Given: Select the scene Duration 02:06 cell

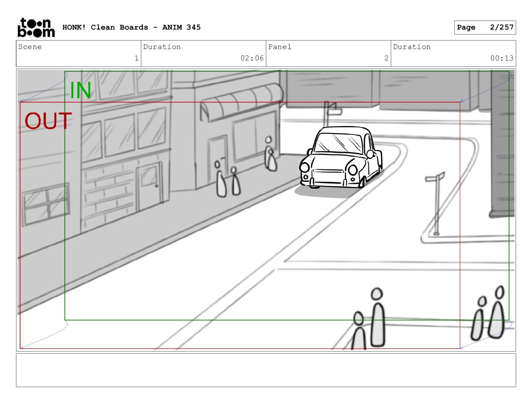Looking at the screenshot, I should (x=204, y=53).
